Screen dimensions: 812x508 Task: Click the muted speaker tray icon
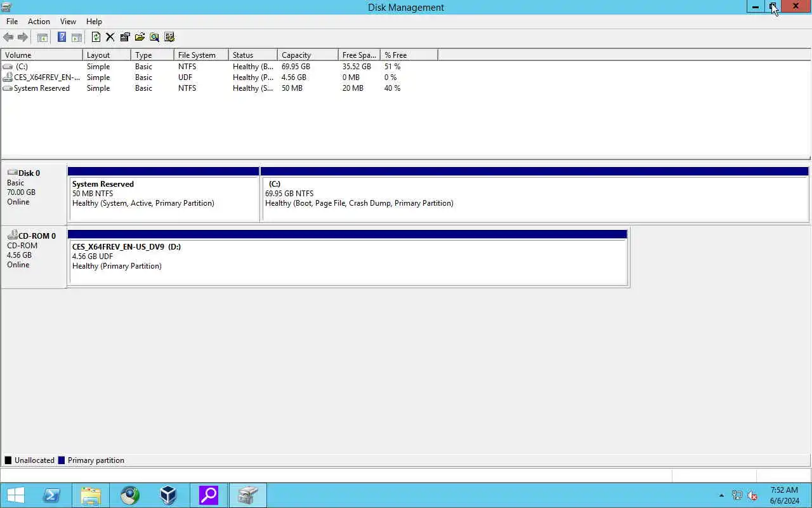pyautogui.click(x=753, y=495)
